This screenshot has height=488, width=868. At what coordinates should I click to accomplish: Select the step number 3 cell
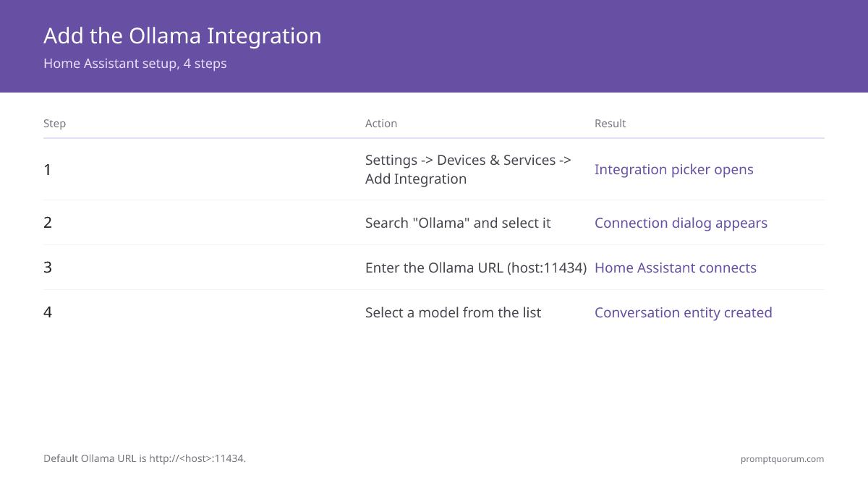(x=48, y=267)
